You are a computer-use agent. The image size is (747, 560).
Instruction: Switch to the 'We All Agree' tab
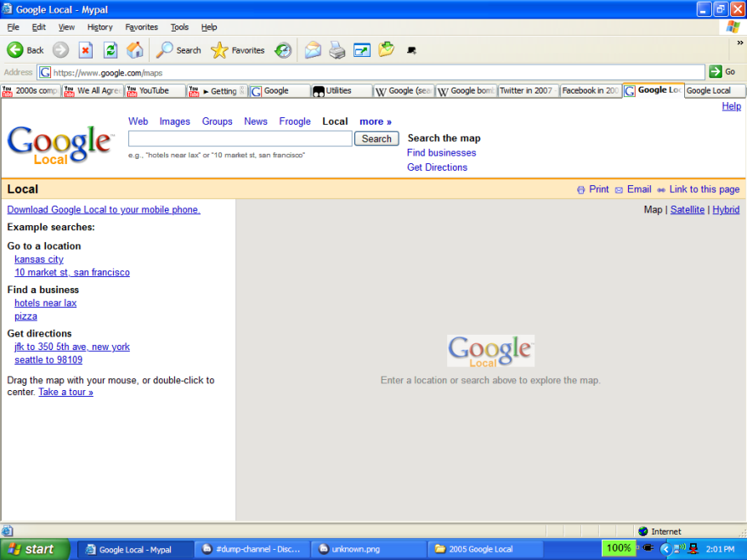click(93, 90)
